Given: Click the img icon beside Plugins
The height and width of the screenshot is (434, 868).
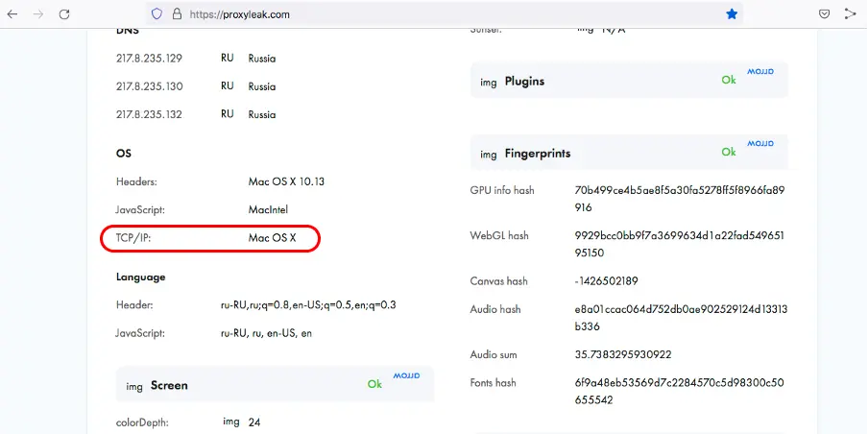Looking at the screenshot, I should coord(488,83).
